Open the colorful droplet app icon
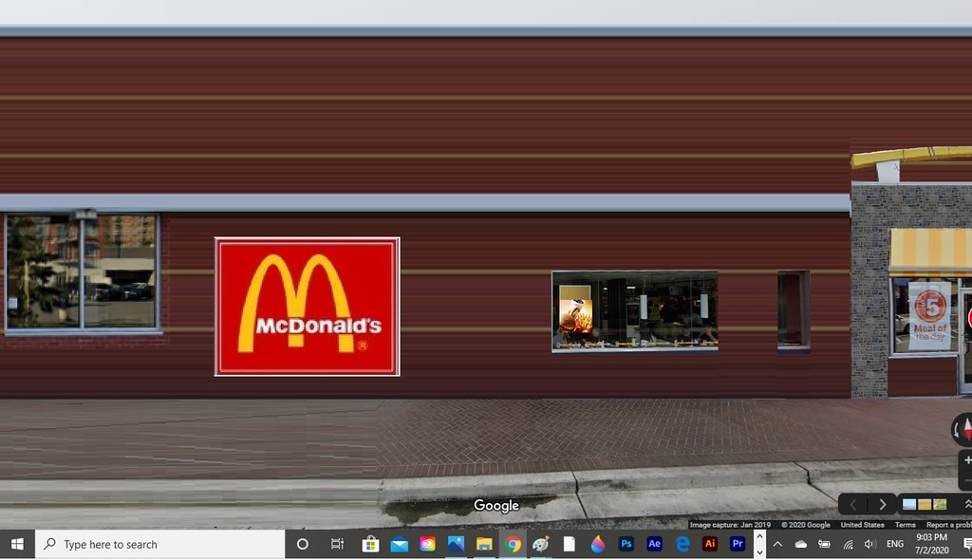The image size is (972, 560). 598,544
